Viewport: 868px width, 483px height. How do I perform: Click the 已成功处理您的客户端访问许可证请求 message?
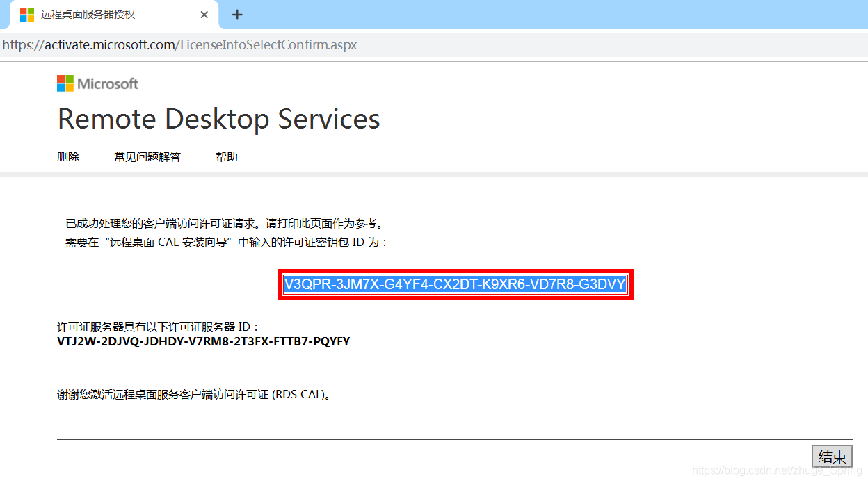pos(225,224)
